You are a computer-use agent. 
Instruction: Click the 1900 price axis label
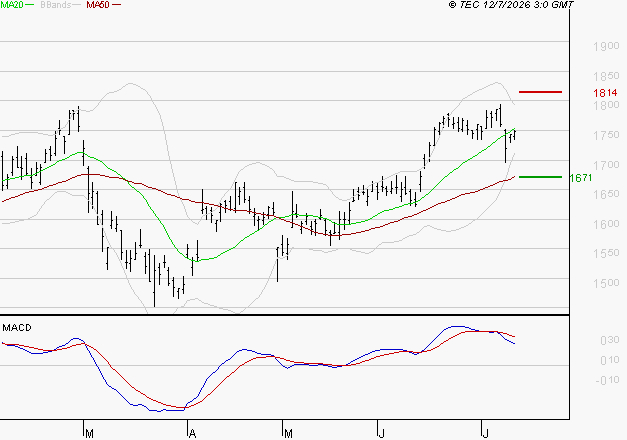tap(606, 46)
